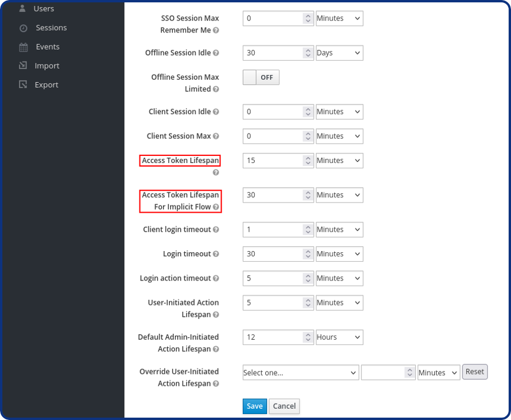Click the Login timeout spinner arrows
Image resolution: width=511 pixels, height=420 pixels.
click(x=307, y=254)
